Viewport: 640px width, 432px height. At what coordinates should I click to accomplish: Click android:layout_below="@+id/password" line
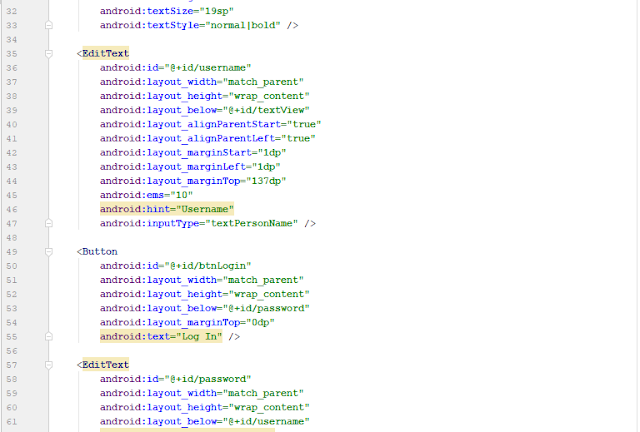(204, 308)
